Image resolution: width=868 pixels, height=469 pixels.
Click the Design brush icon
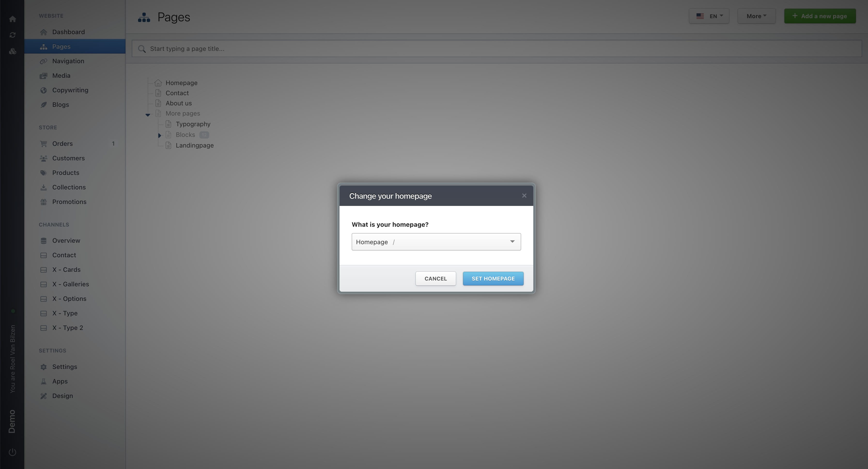[44, 396]
